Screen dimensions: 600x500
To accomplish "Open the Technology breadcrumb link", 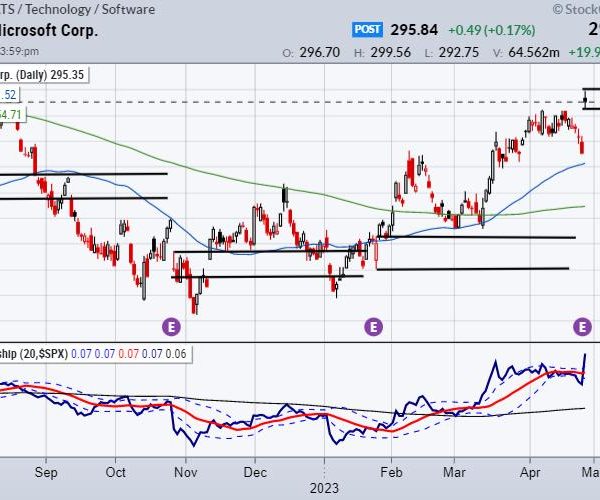I will point(60,9).
